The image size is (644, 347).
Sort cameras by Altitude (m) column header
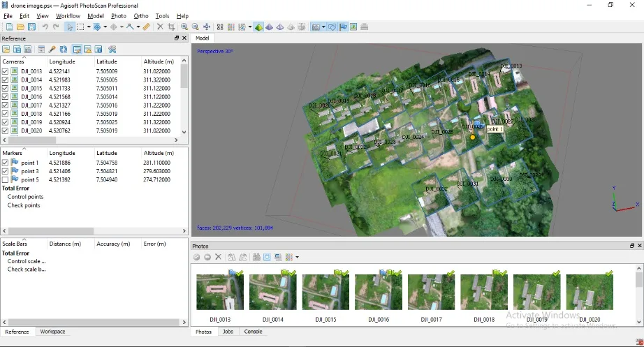tap(159, 61)
